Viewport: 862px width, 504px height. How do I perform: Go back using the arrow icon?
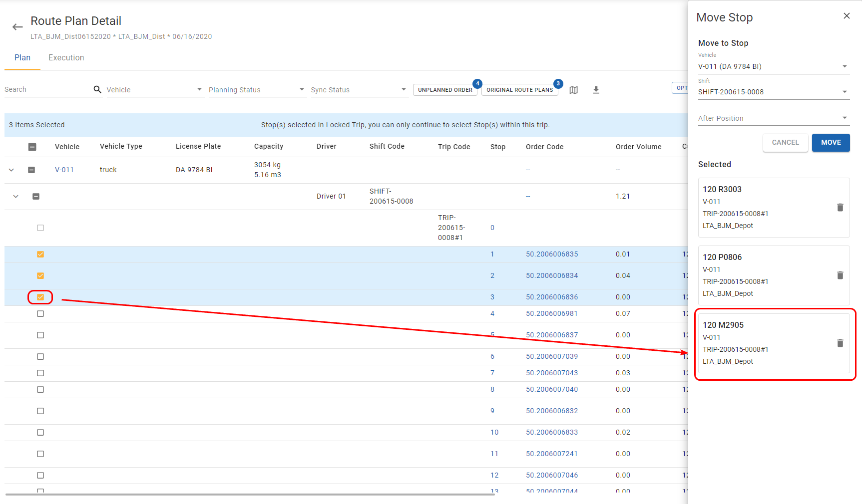point(17,27)
